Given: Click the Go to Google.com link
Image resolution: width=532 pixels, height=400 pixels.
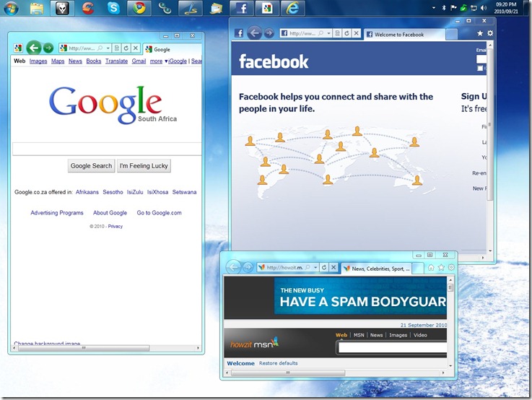Looking at the screenshot, I should [x=159, y=213].
